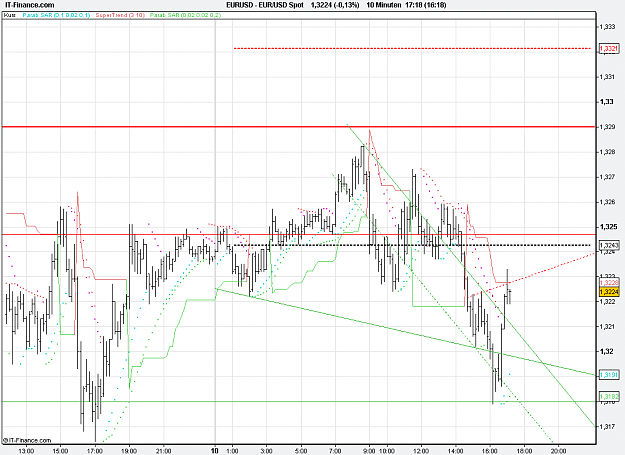Click the 13:00 time axis label
The image size is (625, 455).
[x=26, y=451]
